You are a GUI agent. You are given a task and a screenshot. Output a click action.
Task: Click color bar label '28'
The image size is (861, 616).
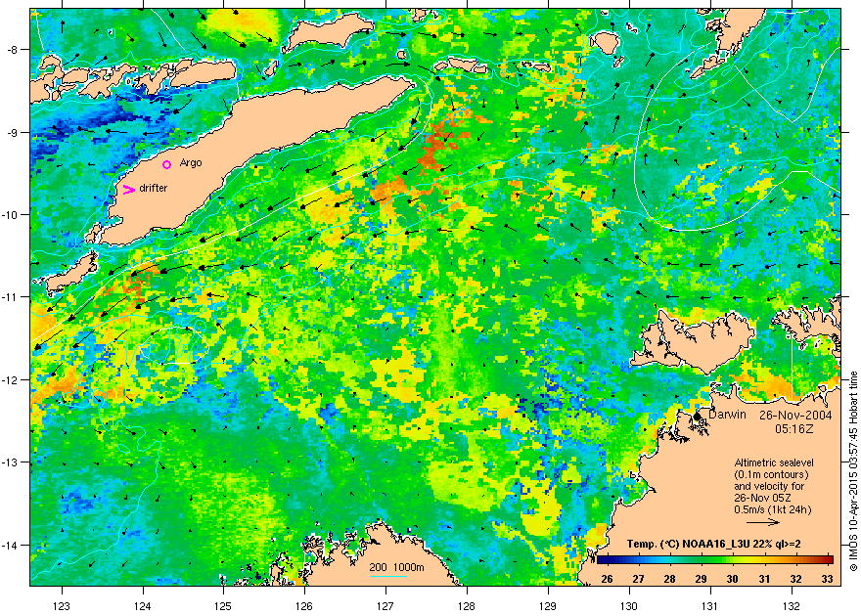[x=669, y=579]
